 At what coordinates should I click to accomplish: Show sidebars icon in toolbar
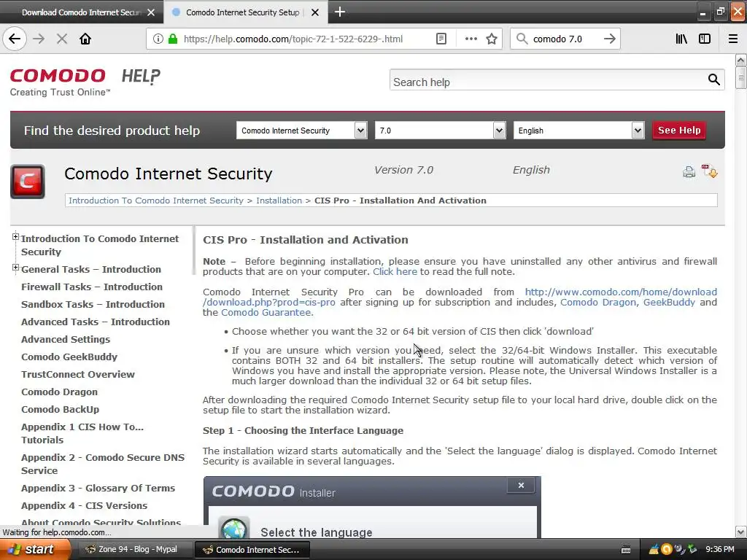coord(705,39)
